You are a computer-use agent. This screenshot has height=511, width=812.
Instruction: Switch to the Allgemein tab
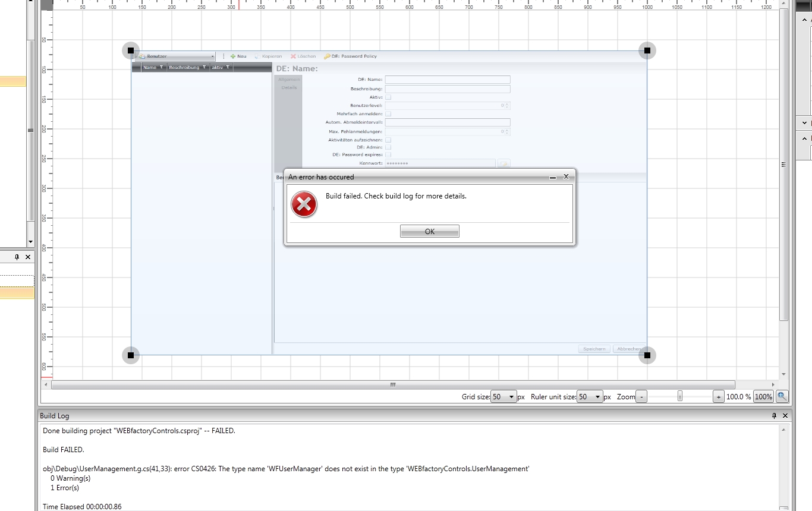pos(289,80)
